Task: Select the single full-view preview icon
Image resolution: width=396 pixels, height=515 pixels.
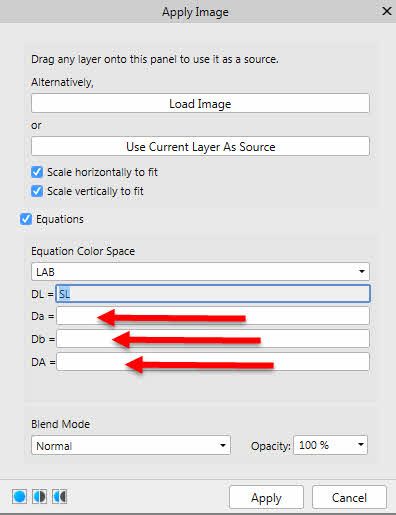Action: tap(19, 497)
